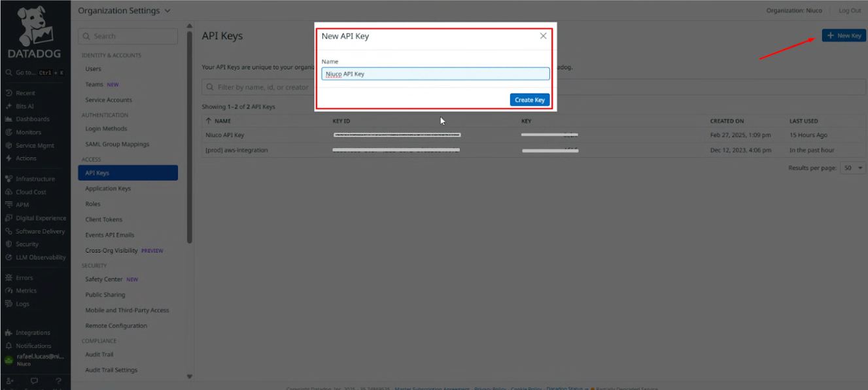Click Last Used column header
This screenshot has height=390, width=868.
(x=803, y=121)
